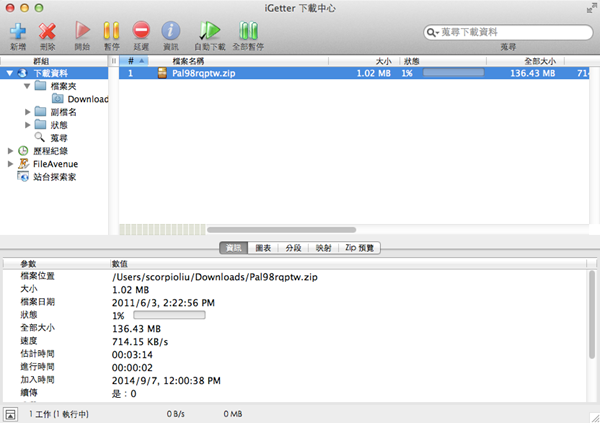600x423 pixels.
Task: Open the 資訊 (Info) toolbar icon
Action: (x=171, y=31)
